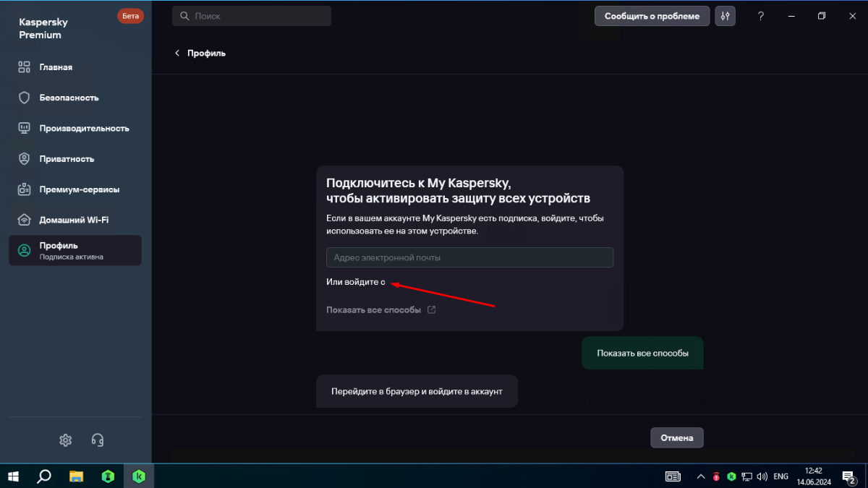Go back using the Профиль chevron arrow
The height and width of the screenshot is (488, 868).
coord(177,53)
